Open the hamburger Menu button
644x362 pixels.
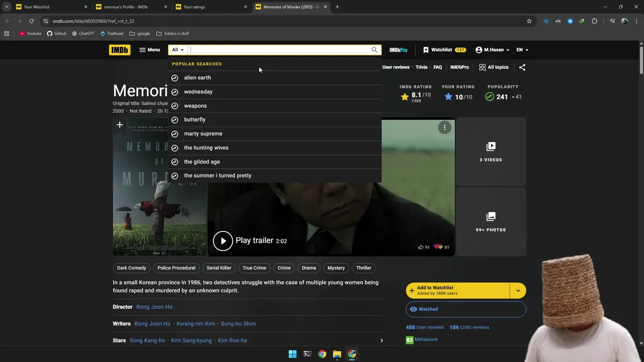[x=150, y=50]
